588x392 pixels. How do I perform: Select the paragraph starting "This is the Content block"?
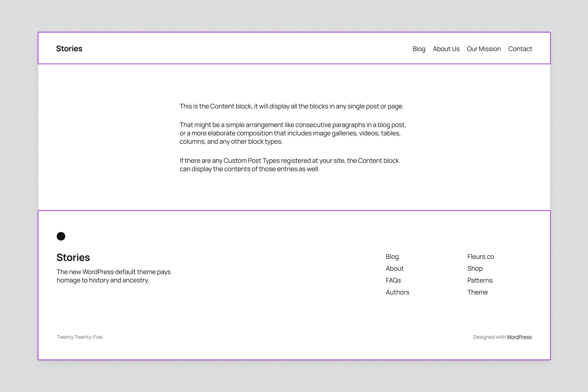tap(292, 106)
